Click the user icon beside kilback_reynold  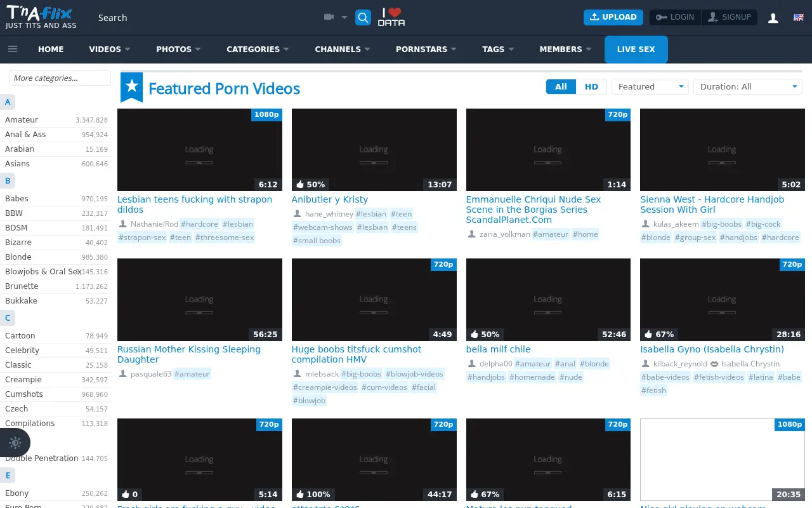(x=646, y=364)
